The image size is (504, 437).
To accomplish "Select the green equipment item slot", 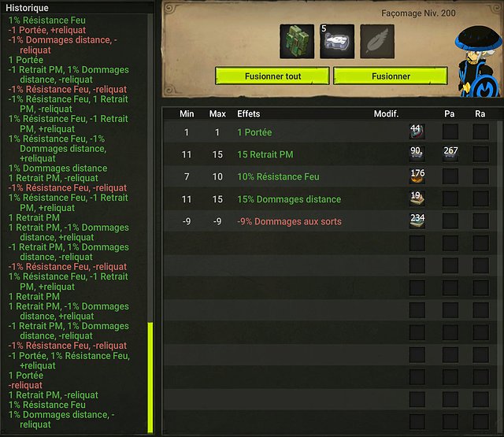I will [x=297, y=42].
